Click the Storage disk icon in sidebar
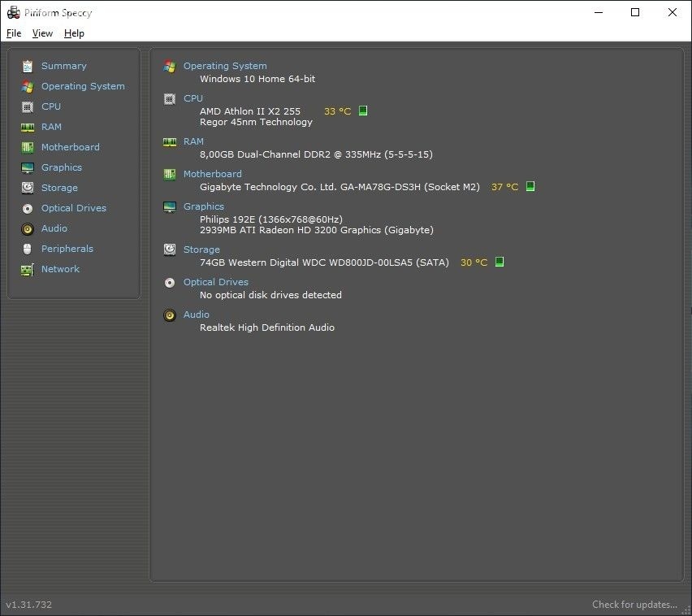The width and height of the screenshot is (692, 616). pos(28,188)
